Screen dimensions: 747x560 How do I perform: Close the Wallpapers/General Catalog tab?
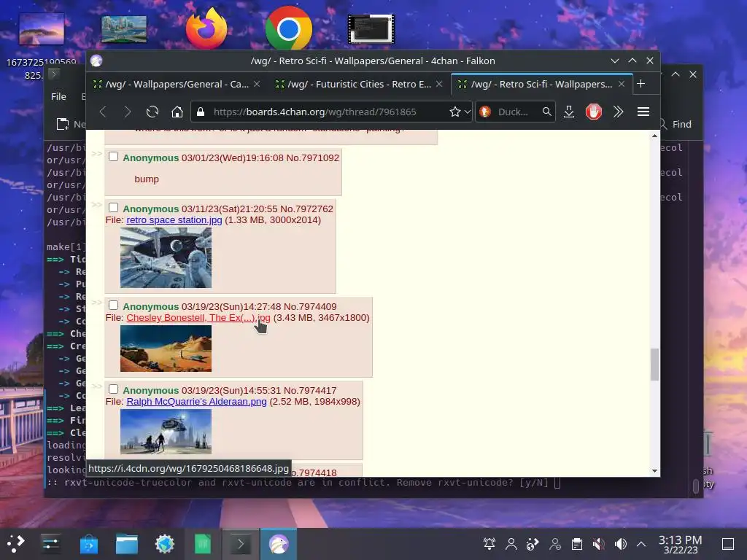click(x=257, y=84)
